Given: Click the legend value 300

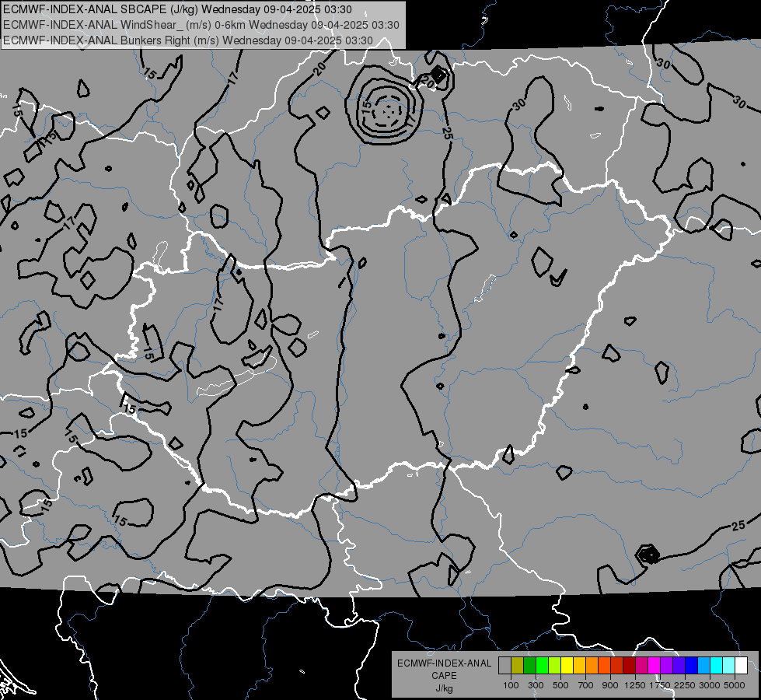Looking at the screenshot, I should [536, 685].
